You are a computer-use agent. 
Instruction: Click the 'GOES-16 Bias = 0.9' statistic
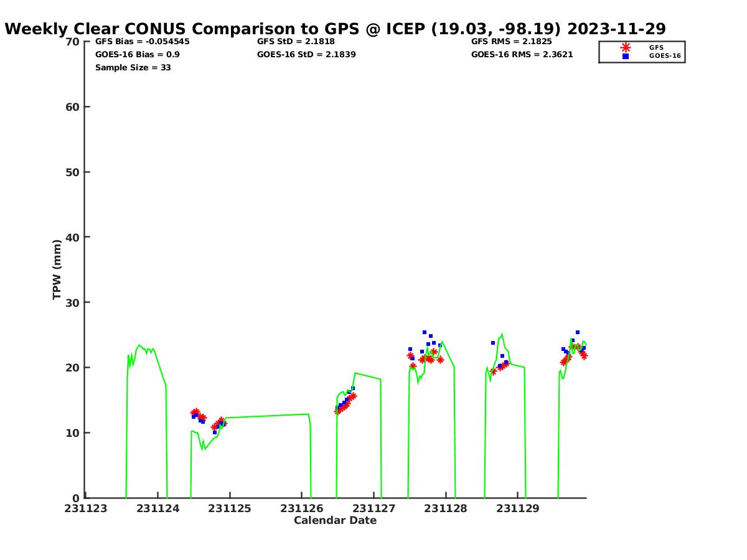coord(138,54)
